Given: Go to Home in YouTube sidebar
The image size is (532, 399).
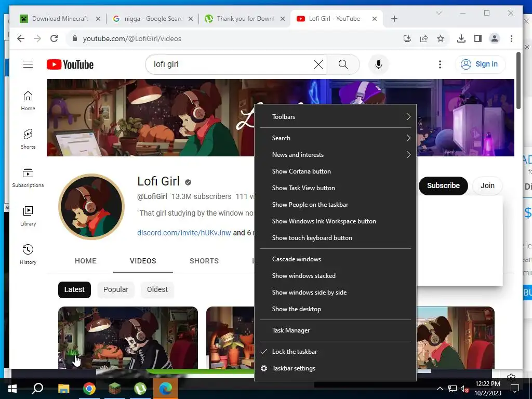Looking at the screenshot, I should point(28,101).
